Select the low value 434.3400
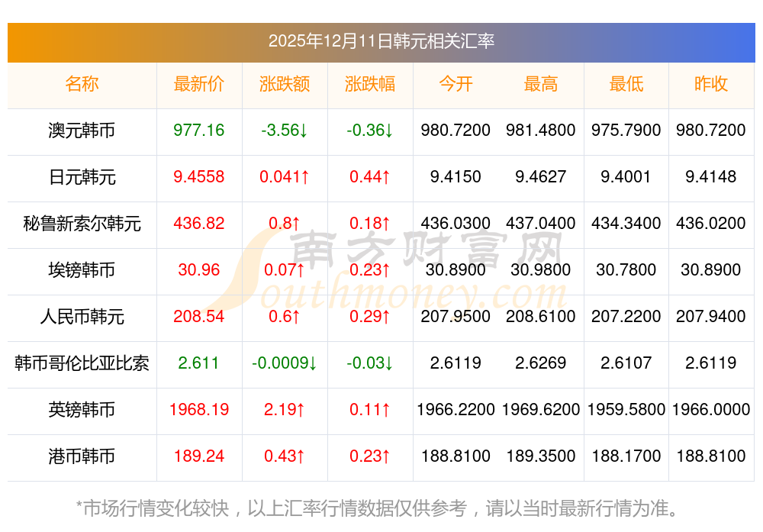 pos(626,224)
